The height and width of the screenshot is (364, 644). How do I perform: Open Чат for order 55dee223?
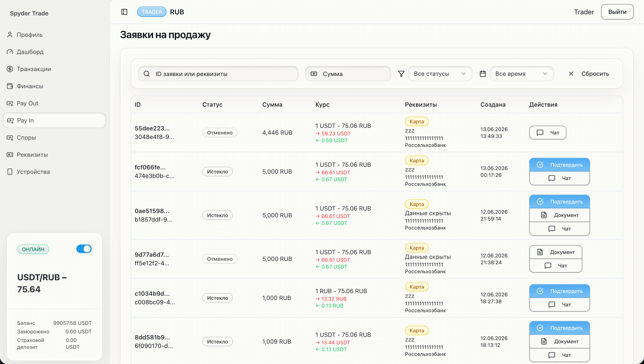coord(548,133)
